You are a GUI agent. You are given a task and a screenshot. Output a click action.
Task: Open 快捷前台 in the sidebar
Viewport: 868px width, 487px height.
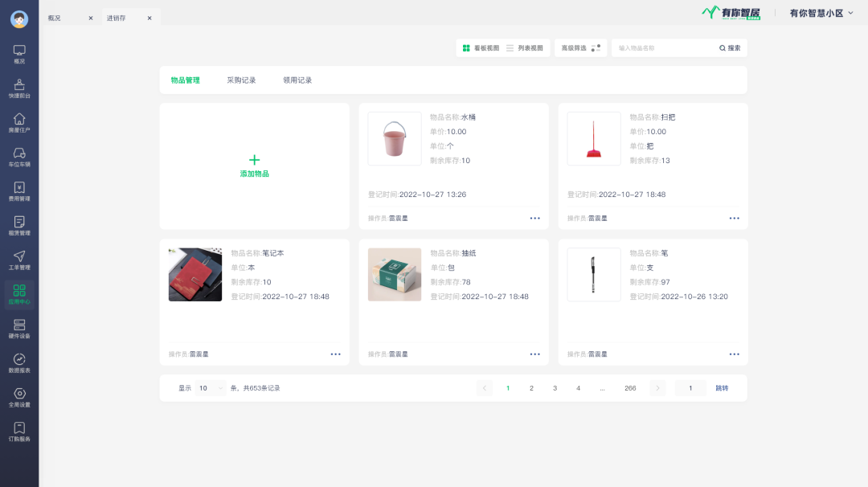coord(19,87)
